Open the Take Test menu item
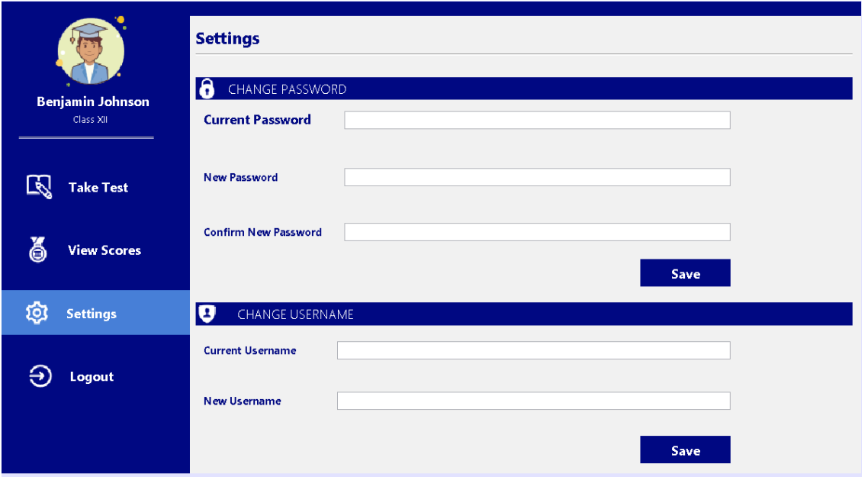Viewport: 868px width, 477px height. 95,187
